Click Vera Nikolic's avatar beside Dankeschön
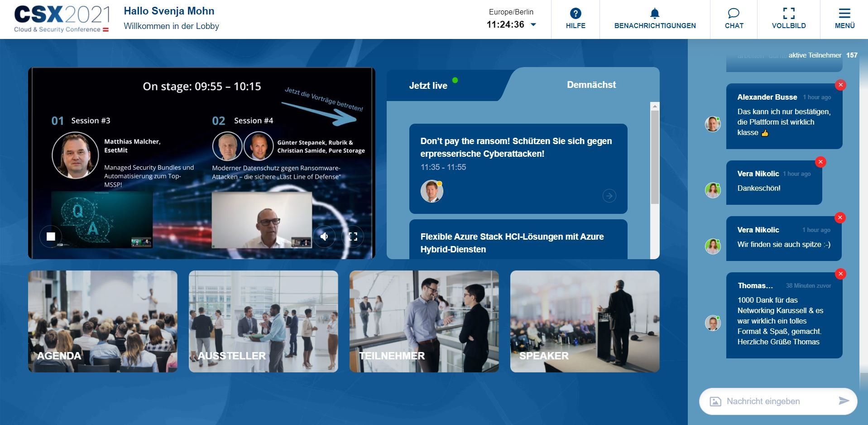 [x=713, y=190]
